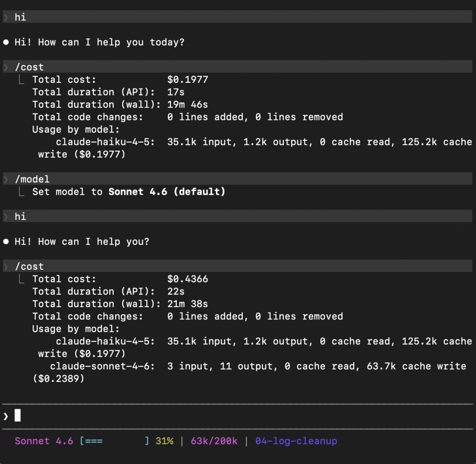
Task: Click the 31% context percentage in status line
Action: tap(164, 441)
